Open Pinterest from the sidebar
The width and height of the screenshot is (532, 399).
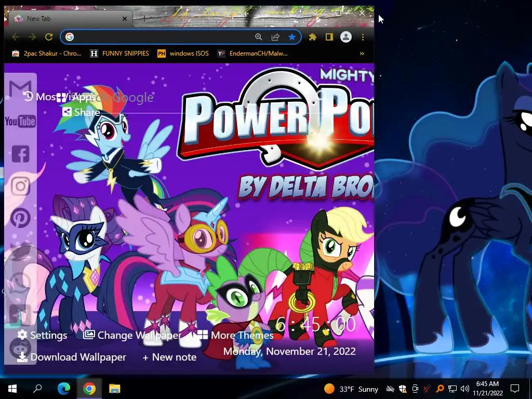20,218
